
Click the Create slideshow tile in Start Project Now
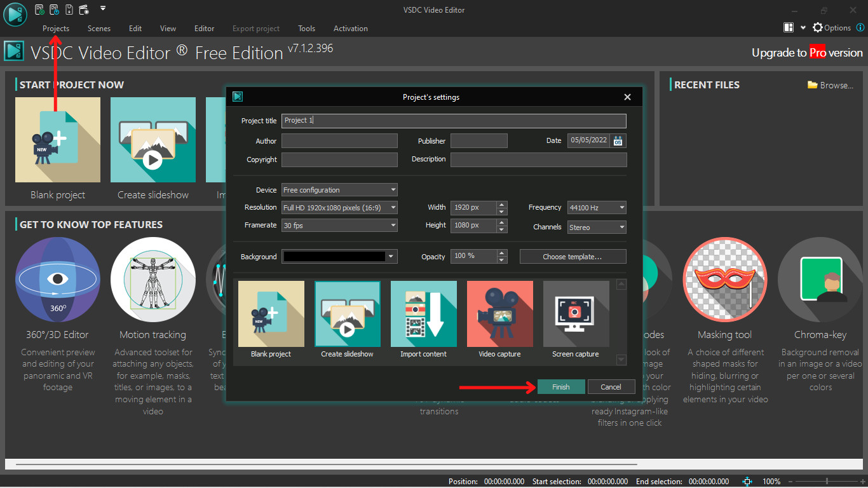(x=153, y=140)
